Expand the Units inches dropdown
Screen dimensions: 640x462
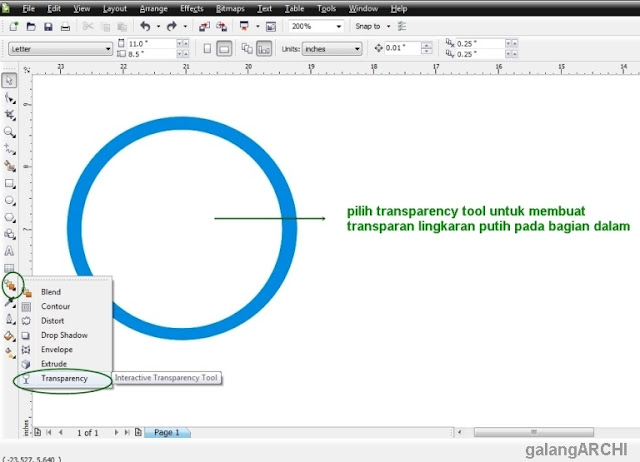(x=356, y=48)
